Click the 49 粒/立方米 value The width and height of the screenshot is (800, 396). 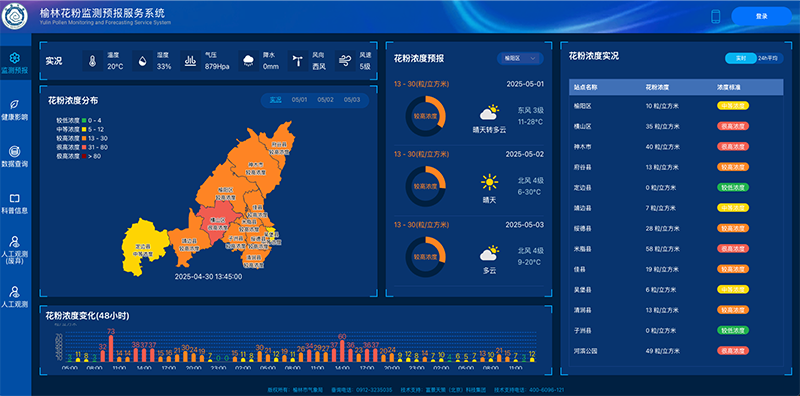tap(662, 351)
